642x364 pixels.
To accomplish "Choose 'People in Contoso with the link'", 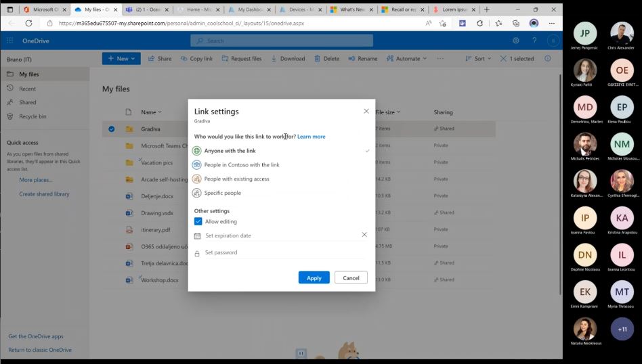I will 241,165.
